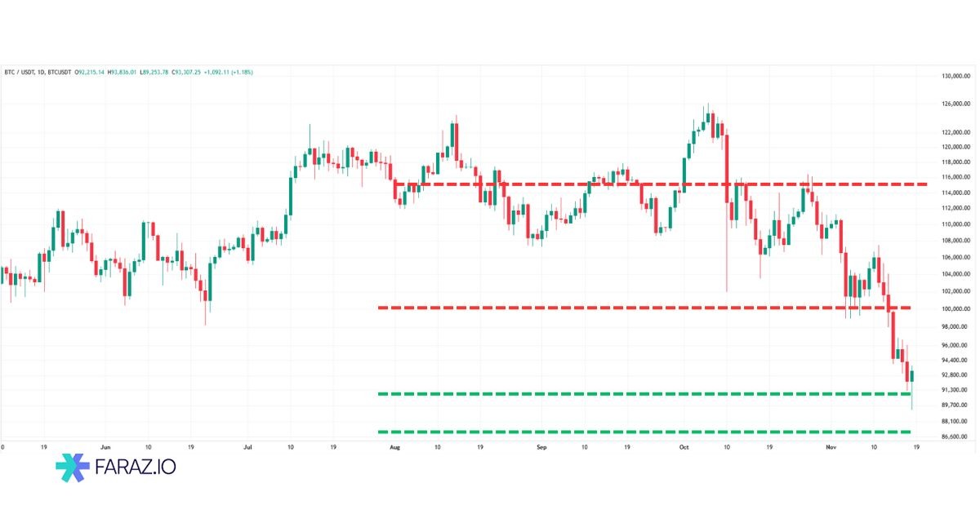Click the BTC / USDT symbol title
Screen dimensions: 980x514
click(20, 73)
